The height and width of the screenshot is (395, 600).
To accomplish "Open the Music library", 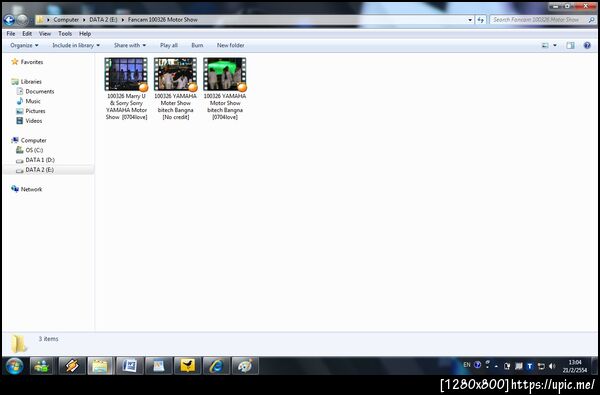I will (x=28, y=101).
